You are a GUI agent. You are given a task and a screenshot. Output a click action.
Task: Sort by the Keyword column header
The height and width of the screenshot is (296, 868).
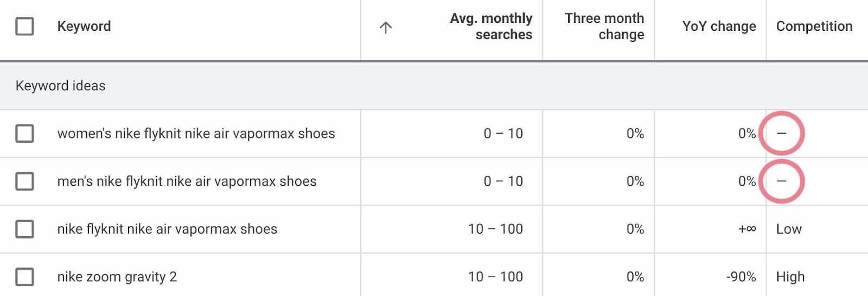point(84,26)
